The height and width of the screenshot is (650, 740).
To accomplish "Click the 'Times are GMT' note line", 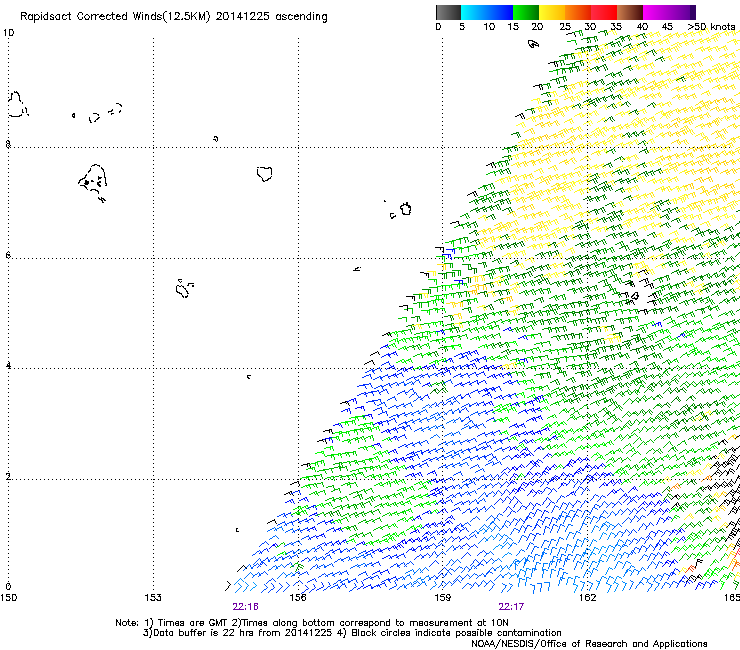I will 312,623.
